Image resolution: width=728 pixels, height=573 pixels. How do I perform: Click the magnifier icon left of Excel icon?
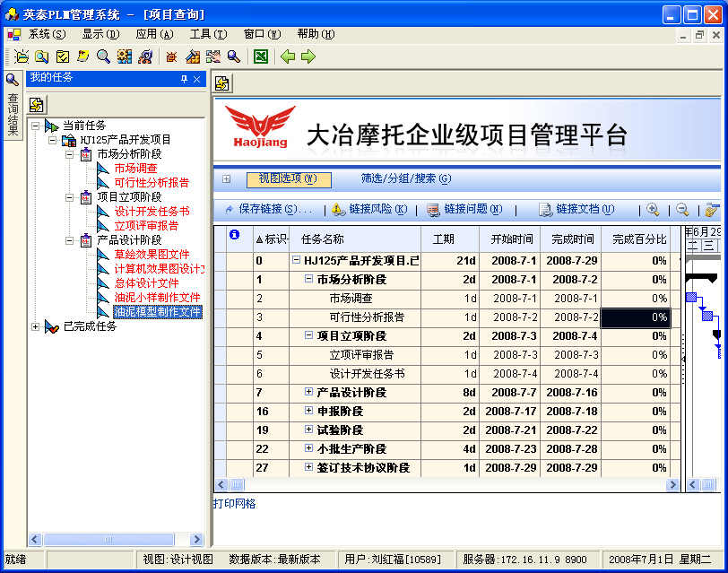[x=233, y=56]
